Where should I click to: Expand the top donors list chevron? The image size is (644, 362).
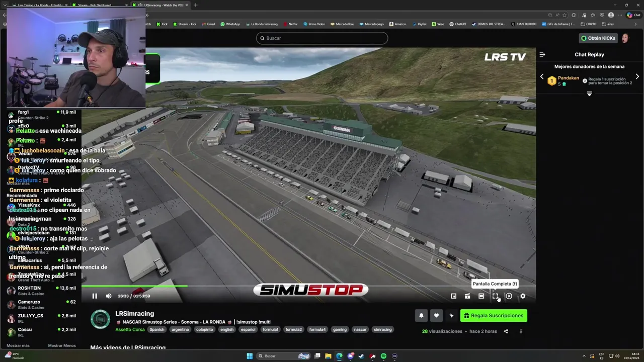[589, 94]
